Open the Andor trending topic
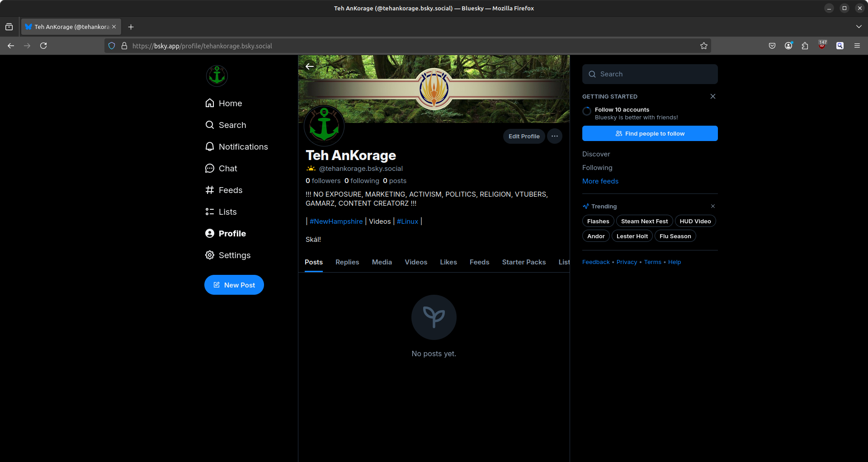The image size is (868, 462). pyautogui.click(x=596, y=236)
